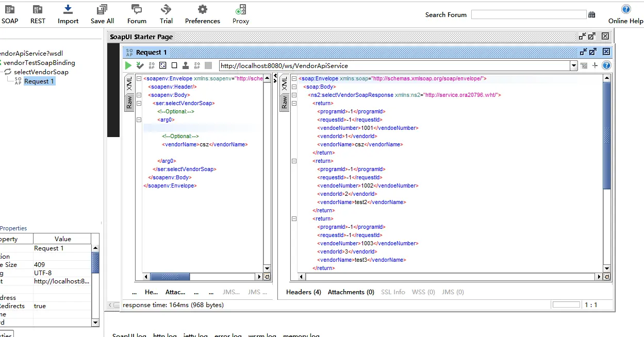Open response WSS (0) tab
Image resolution: width=644 pixels, height=337 pixels.
pyautogui.click(x=423, y=292)
